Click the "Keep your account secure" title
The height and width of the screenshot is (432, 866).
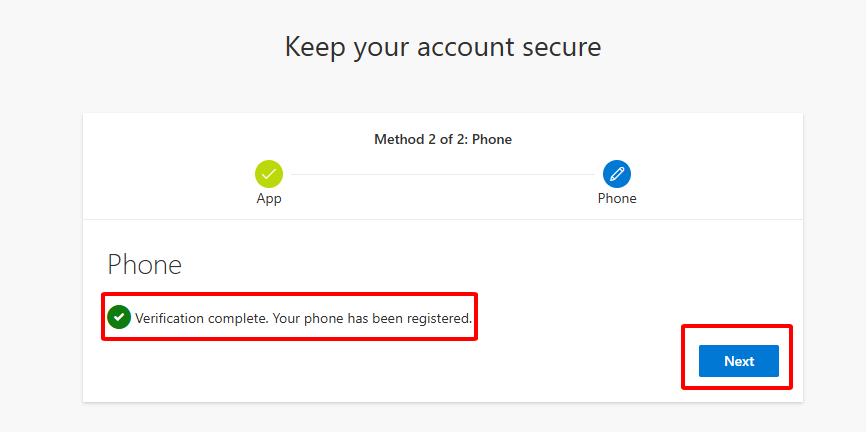(x=443, y=46)
